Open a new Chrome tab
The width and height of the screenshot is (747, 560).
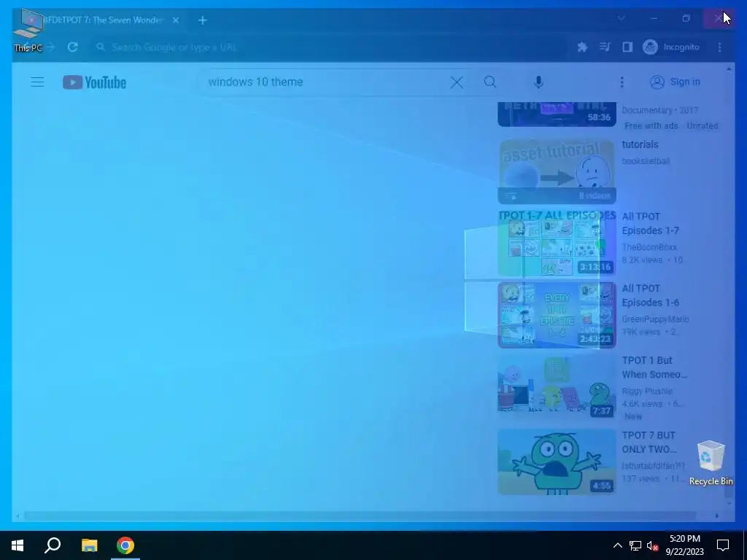203,20
